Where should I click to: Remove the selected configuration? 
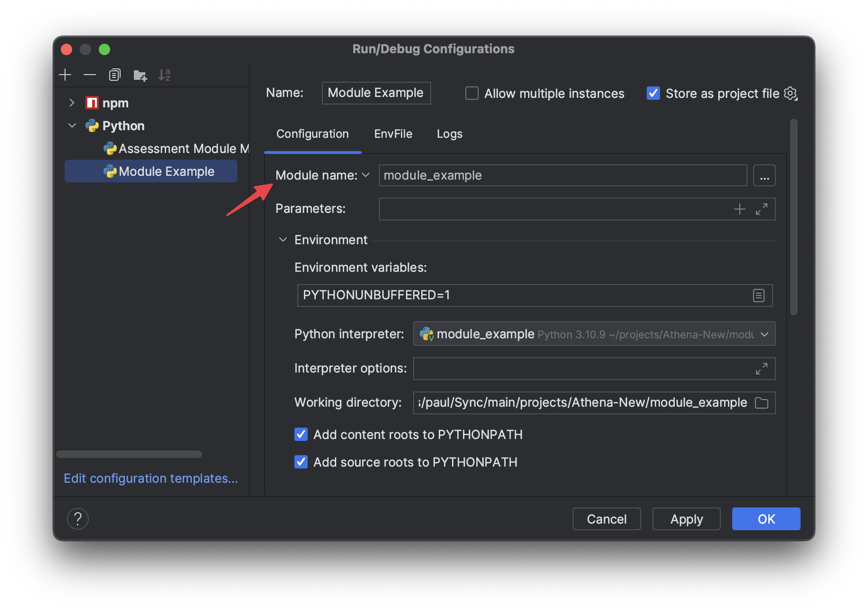pyautogui.click(x=89, y=75)
